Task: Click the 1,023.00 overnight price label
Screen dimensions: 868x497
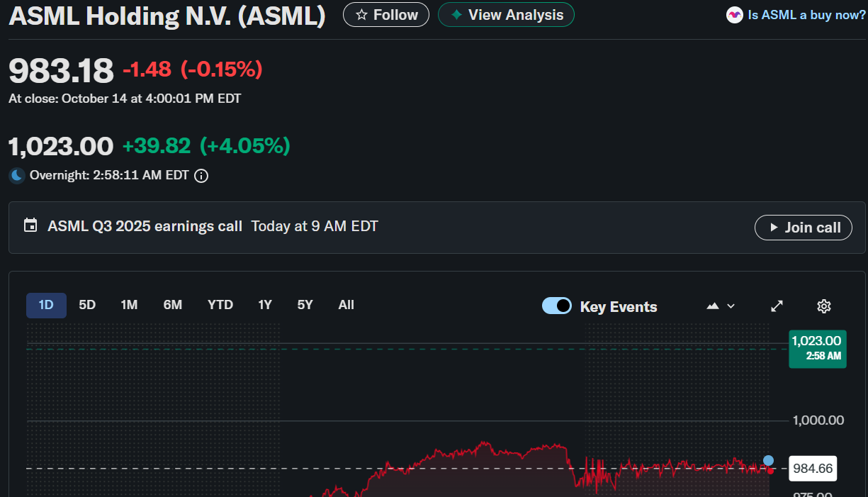Action: pyautogui.click(x=817, y=348)
